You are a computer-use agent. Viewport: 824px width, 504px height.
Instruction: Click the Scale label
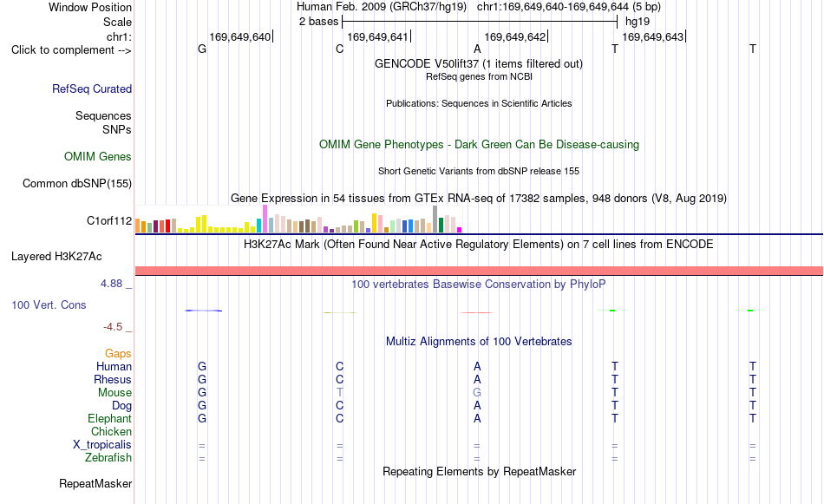117,22
